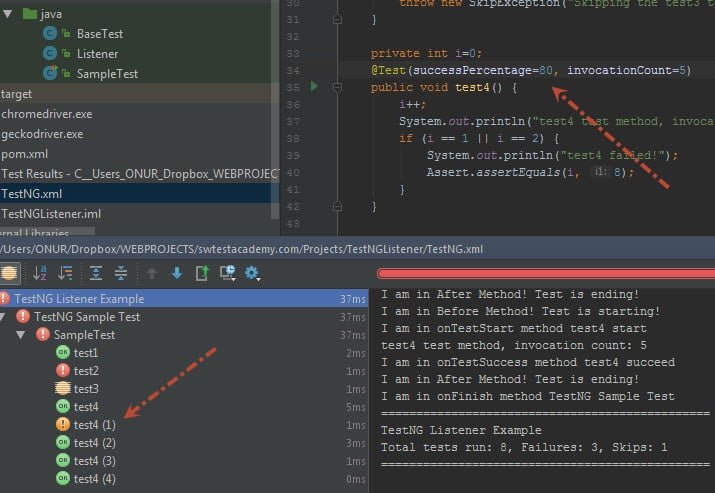Click the 'Total tests run: 8' console line
This screenshot has width=715, height=493.
point(524,447)
